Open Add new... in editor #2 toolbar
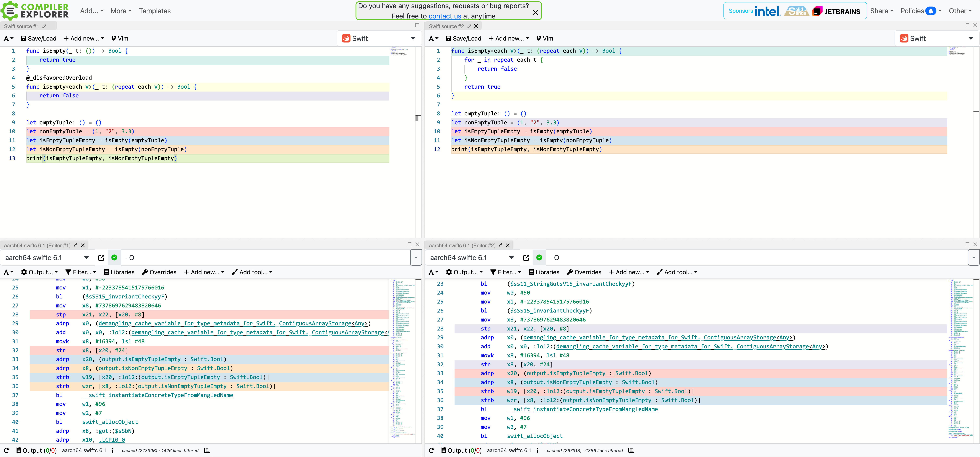 pyautogui.click(x=508, y=38)
